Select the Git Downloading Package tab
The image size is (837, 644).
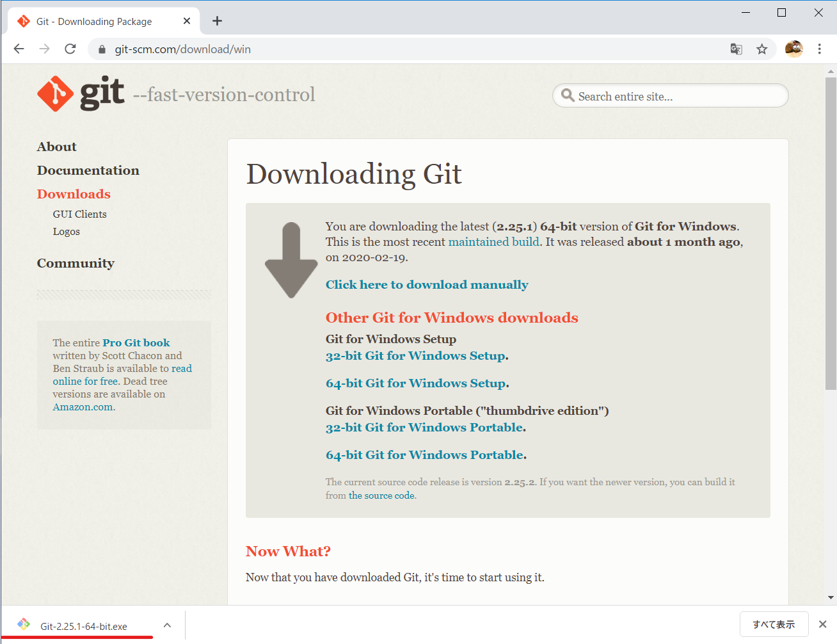104,21
